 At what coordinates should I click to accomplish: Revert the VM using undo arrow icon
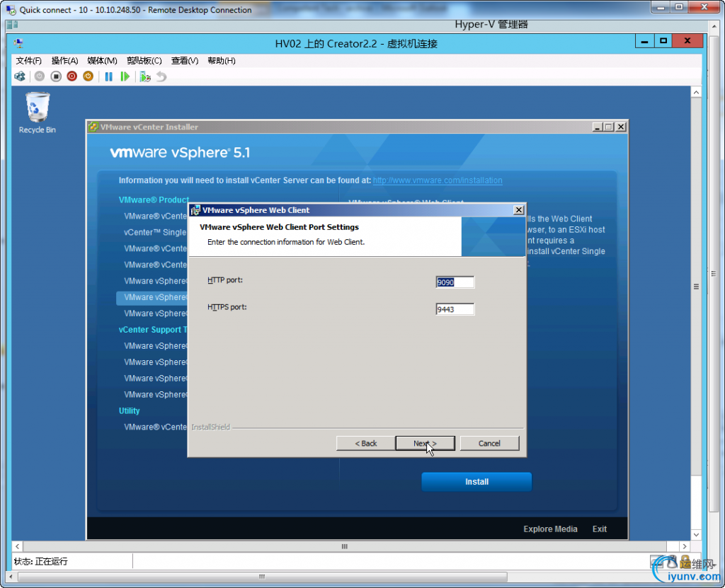point(161,76)
